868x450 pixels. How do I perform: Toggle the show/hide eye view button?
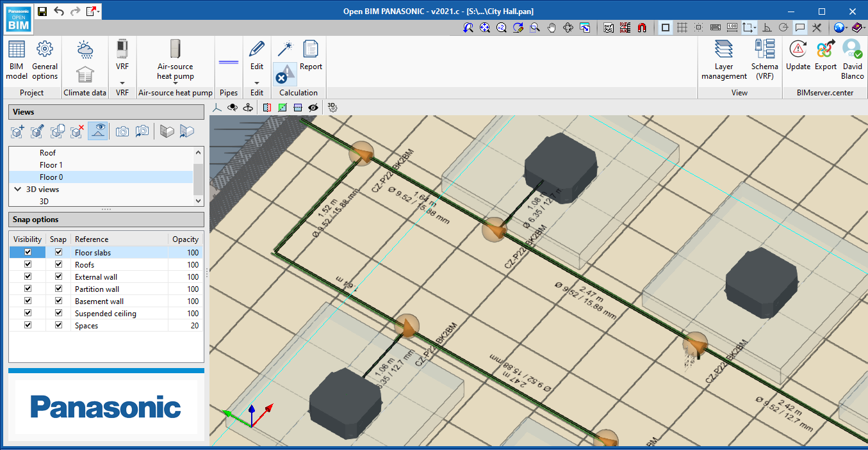97,131
